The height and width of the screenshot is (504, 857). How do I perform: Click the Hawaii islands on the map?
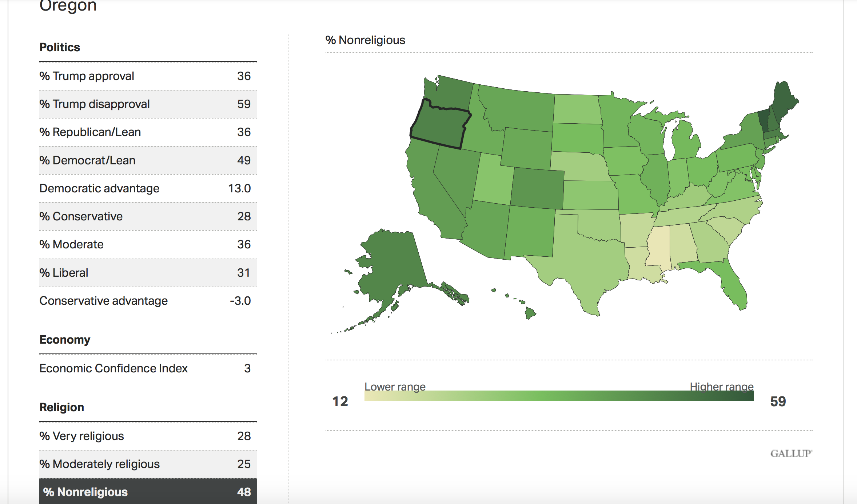point(530,313)
